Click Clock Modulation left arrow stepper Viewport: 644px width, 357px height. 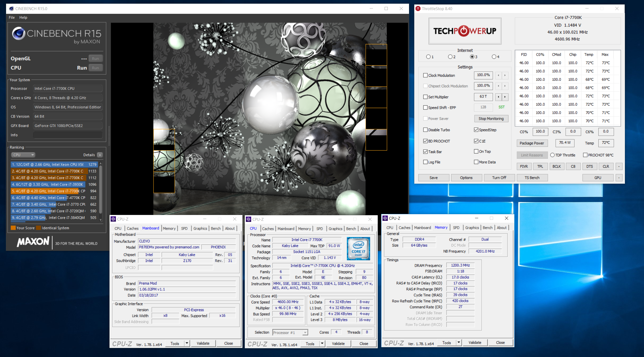click(x=498, y=75)
